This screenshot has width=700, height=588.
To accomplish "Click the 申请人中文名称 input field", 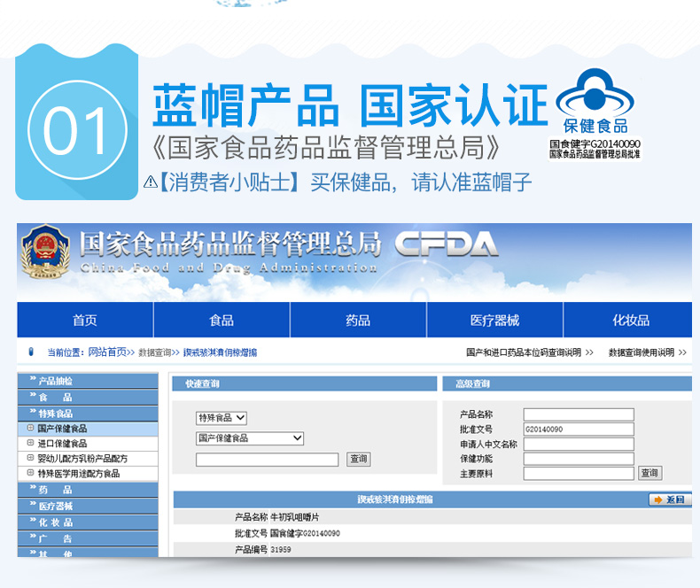I will point(579,444).
